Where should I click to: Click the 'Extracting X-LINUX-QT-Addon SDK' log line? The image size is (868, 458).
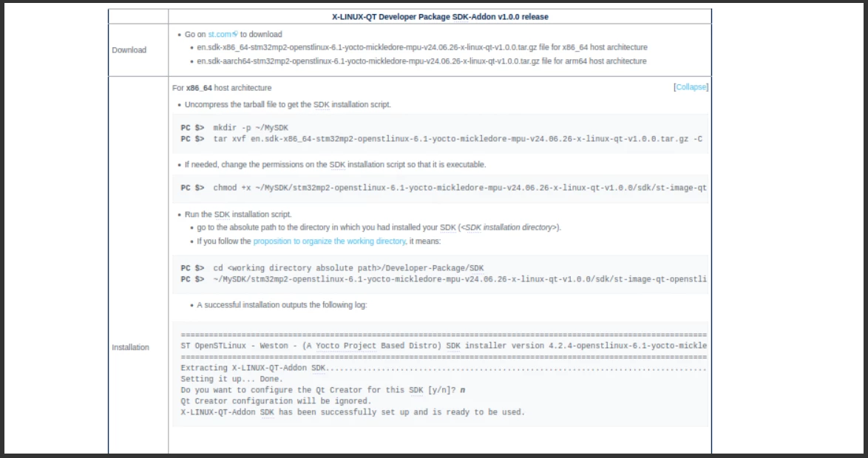pos(444,368)
